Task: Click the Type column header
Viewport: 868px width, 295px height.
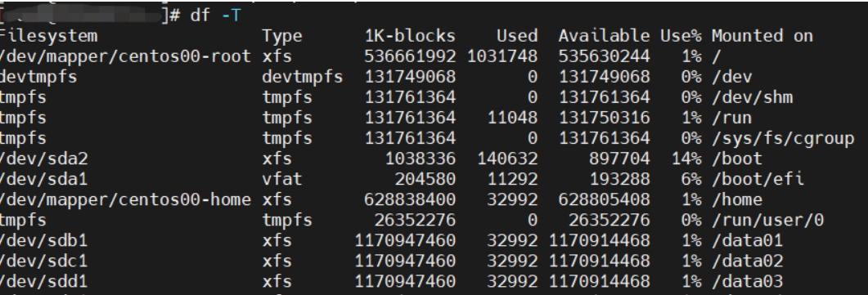Action: 282,37
